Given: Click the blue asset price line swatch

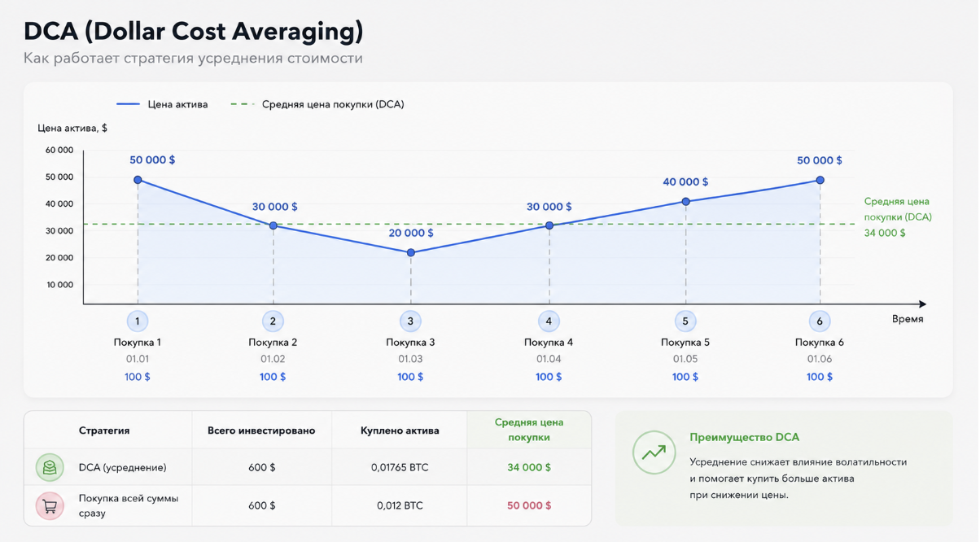Looking at the screenshot, I should (128, 104).
